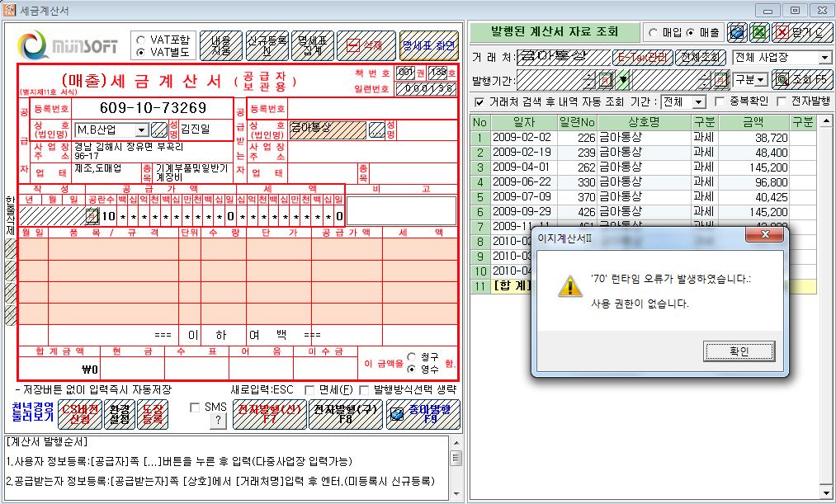Click the 상호명 column header
Screen dimensions: 836x504
(x=644, y=123)
